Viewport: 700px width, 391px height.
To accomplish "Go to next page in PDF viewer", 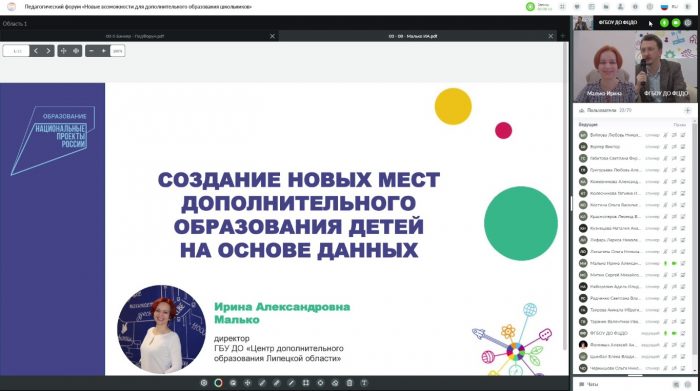I will pyautogui.click(x=48, y=51).
